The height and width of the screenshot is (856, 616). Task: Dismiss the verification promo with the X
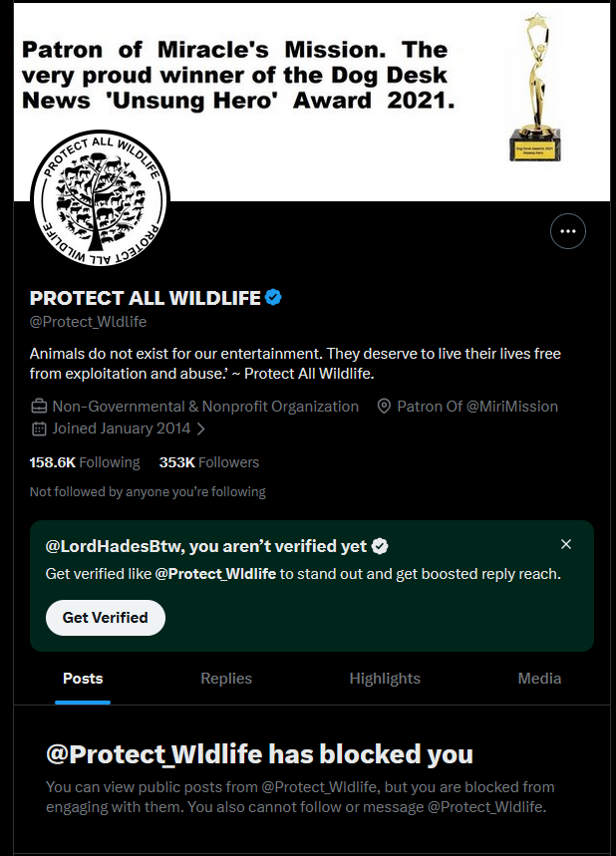[566, 544]
